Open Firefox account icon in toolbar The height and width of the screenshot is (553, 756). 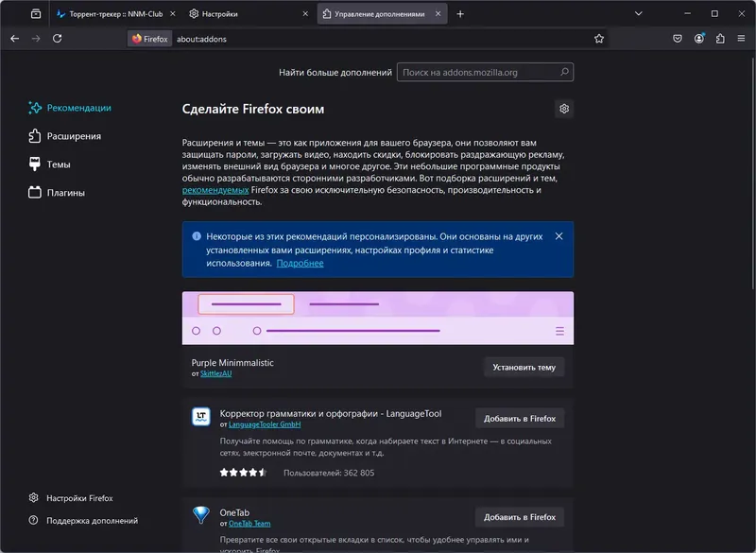click(x=699, y=39)
